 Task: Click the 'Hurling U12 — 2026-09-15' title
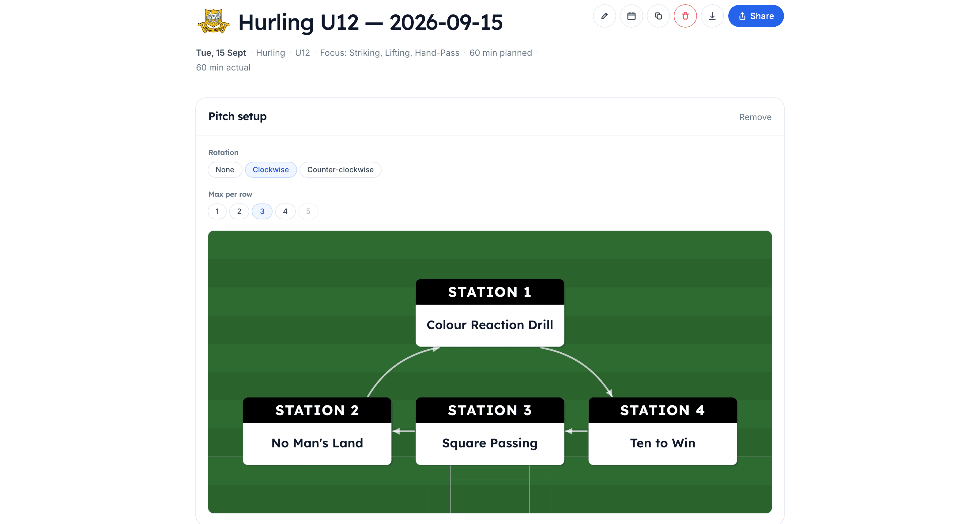370,22
